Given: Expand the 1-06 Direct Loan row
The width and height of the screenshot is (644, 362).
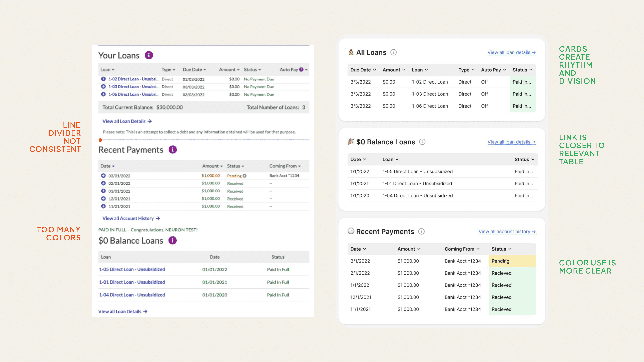Looking at the screenshot, I should pyautogui.click(x=103, y=94).
